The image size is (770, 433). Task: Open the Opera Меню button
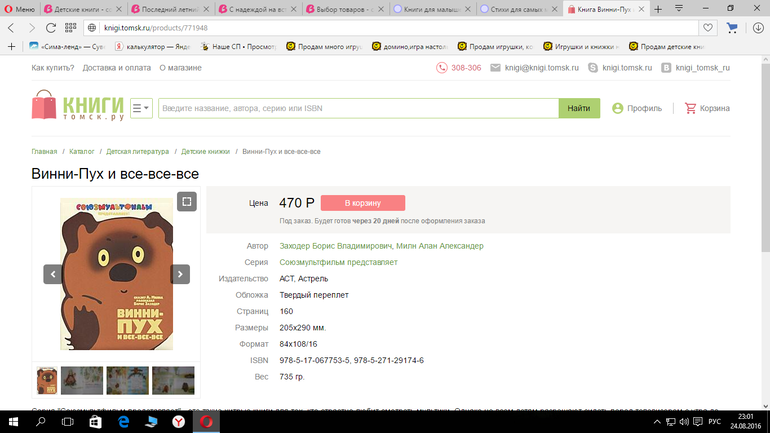click(x=19, y=9)
